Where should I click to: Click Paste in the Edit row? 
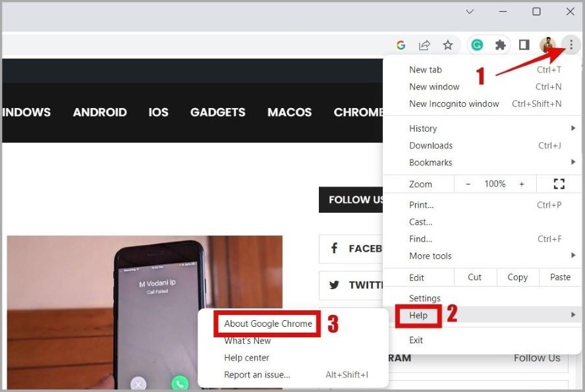click(x=560, y=277)
